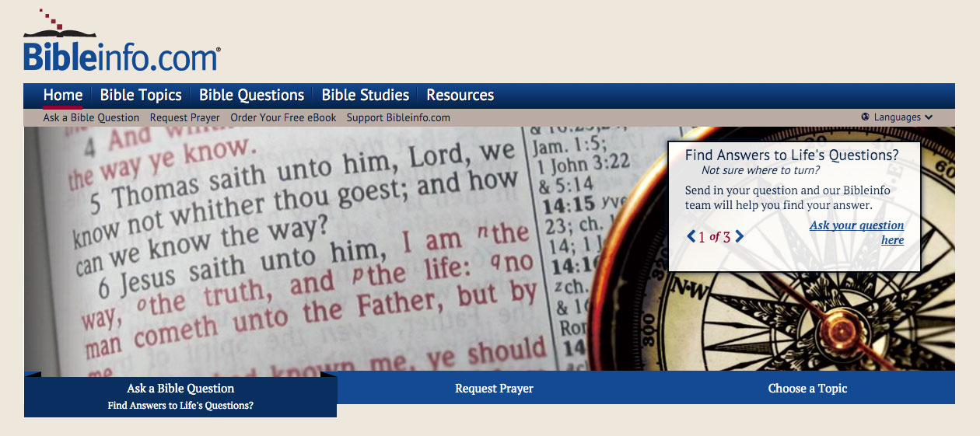Go to previous slide with left chevron
This screenshot has height=436, width=980.
(x=691, y=236)
